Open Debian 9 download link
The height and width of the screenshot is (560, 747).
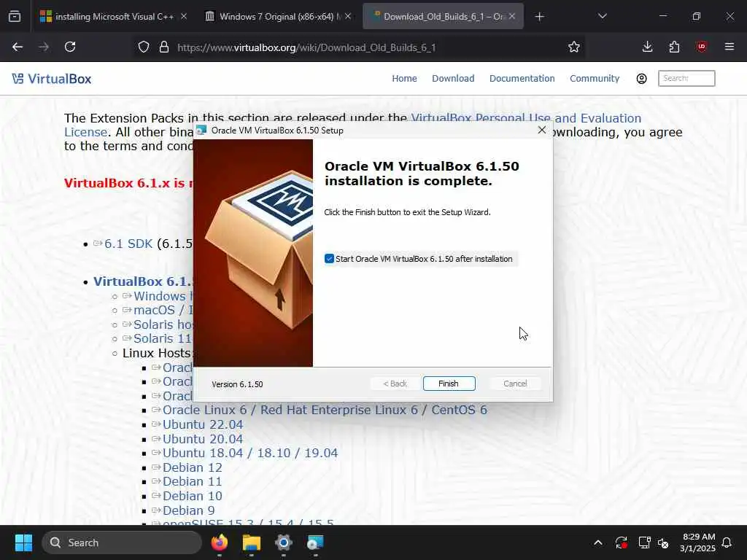point(189,510)
